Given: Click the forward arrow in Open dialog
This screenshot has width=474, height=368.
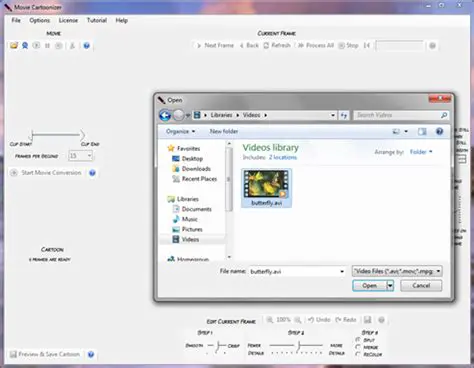Looking at the screenshot, I should click(179, 115).
